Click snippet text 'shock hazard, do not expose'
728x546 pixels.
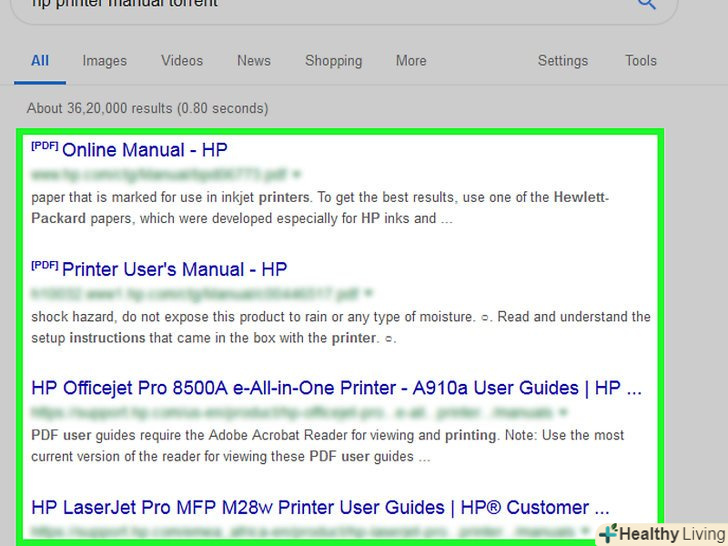[119, 317]
